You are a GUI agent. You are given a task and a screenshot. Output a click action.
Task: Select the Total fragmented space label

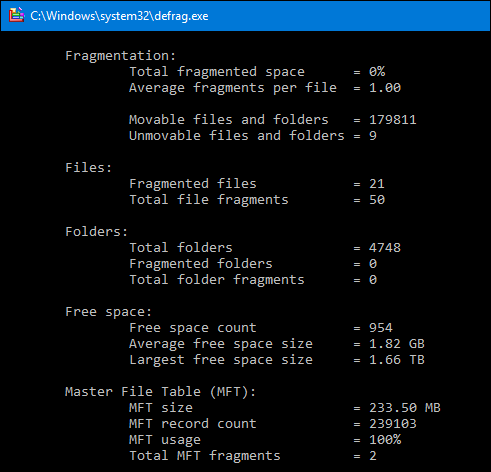[x=217, y=72]
